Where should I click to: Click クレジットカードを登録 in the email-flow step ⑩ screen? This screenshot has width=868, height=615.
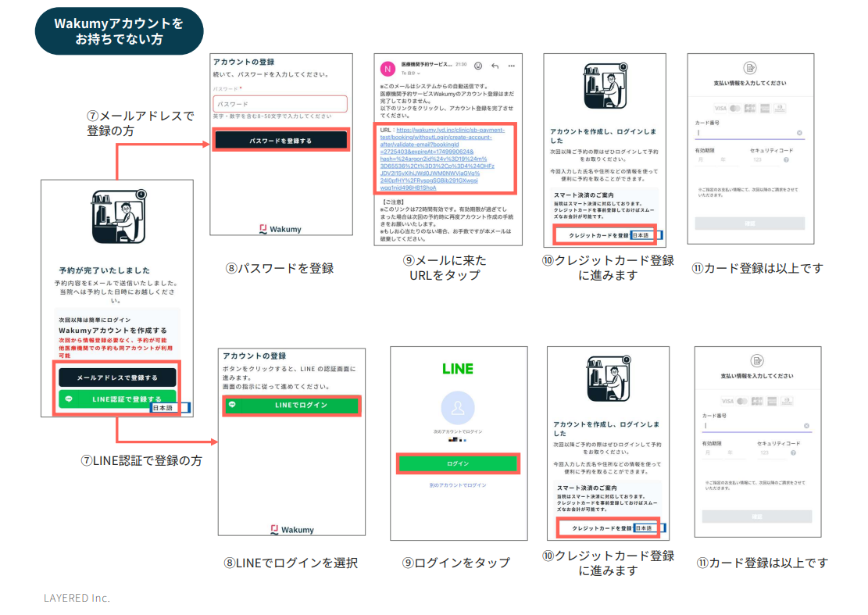pyautogui.click(x=598, y=235)
